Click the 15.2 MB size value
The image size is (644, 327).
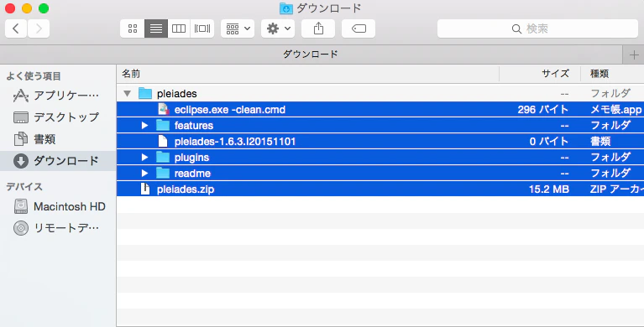(x=549, y=189)
